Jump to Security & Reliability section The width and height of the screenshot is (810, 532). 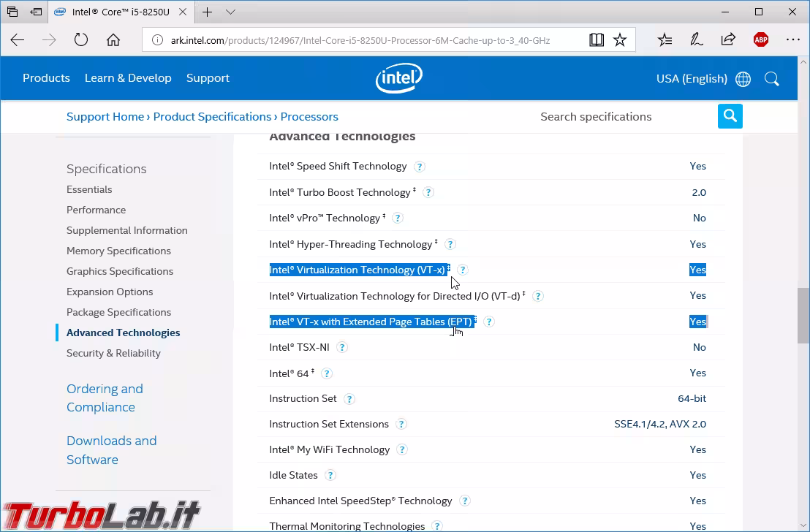113,353
